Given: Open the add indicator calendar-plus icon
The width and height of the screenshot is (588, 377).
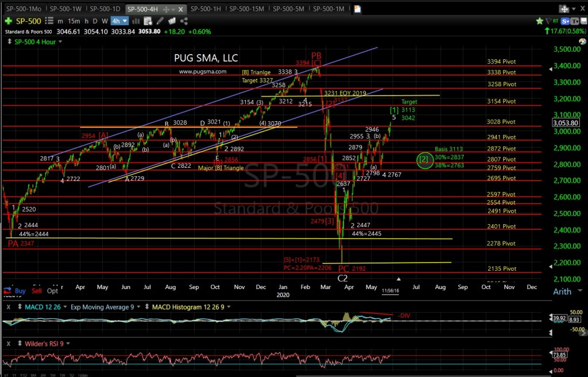Looking at the screenshot, I should point(148,21).
